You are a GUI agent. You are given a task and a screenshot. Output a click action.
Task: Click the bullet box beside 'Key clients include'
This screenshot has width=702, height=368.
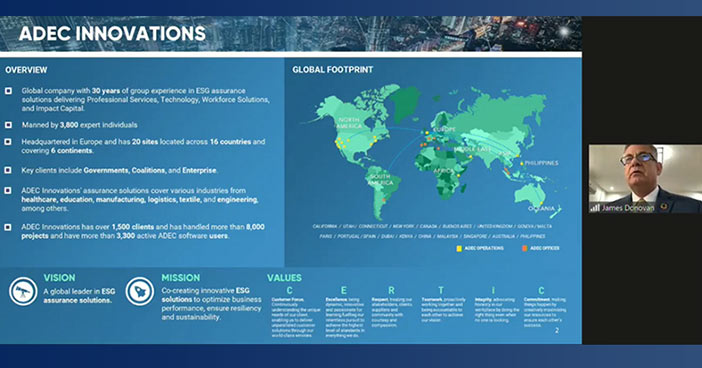[8, 171]
